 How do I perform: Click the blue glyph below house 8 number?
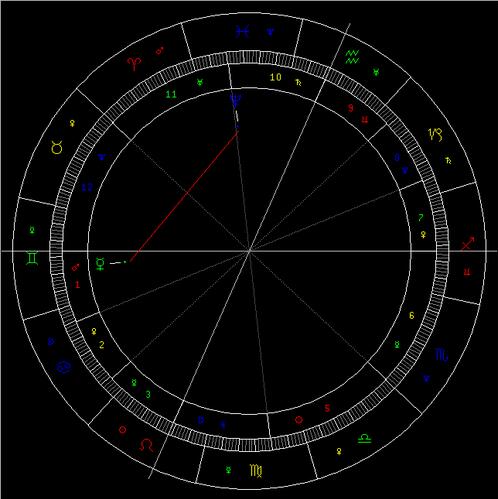pos(405,170)
